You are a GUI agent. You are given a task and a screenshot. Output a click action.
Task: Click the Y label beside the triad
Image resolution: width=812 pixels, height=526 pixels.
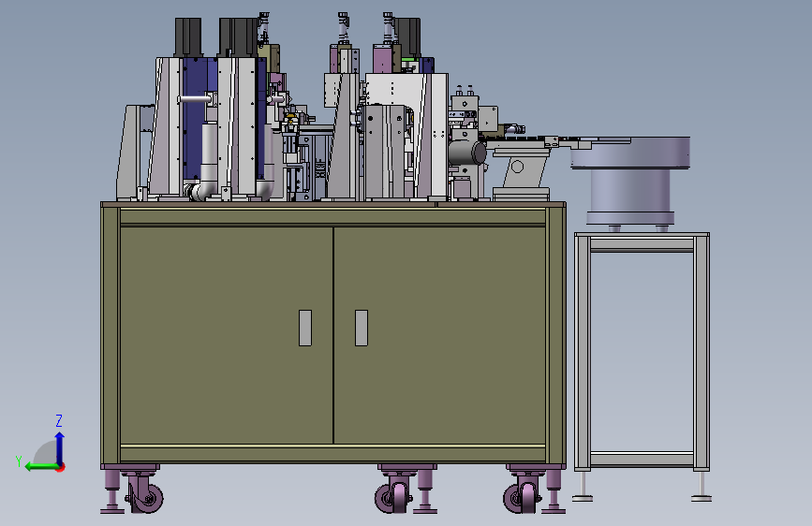tap(19, 461)
